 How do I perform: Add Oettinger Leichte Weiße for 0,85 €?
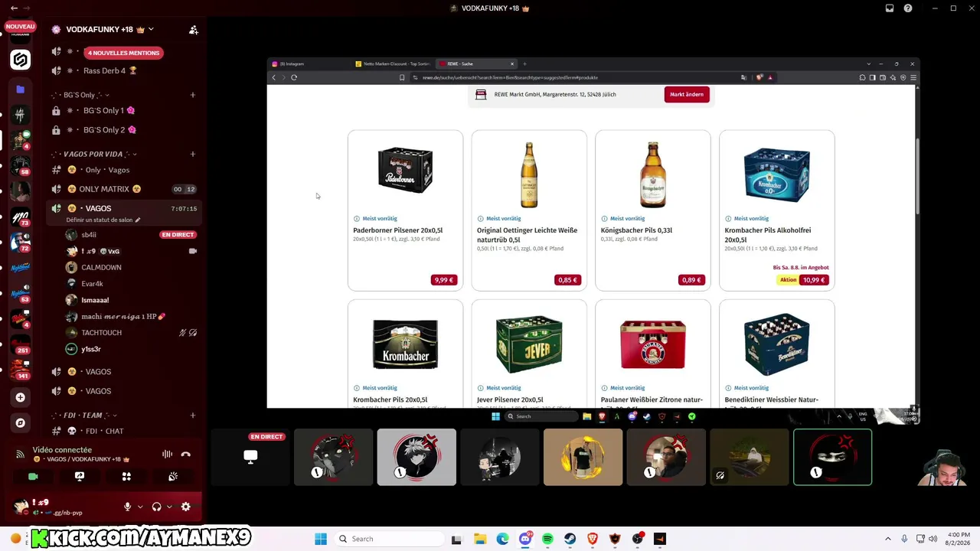(x=568, y=280)
